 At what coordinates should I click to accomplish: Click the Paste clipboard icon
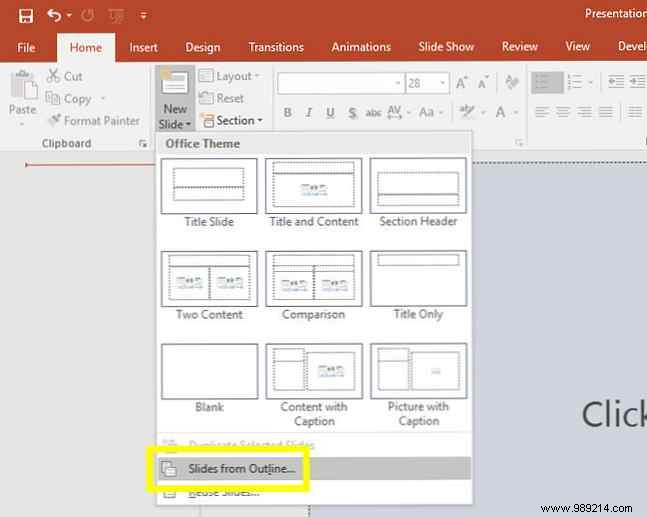[x=24, y=85]
